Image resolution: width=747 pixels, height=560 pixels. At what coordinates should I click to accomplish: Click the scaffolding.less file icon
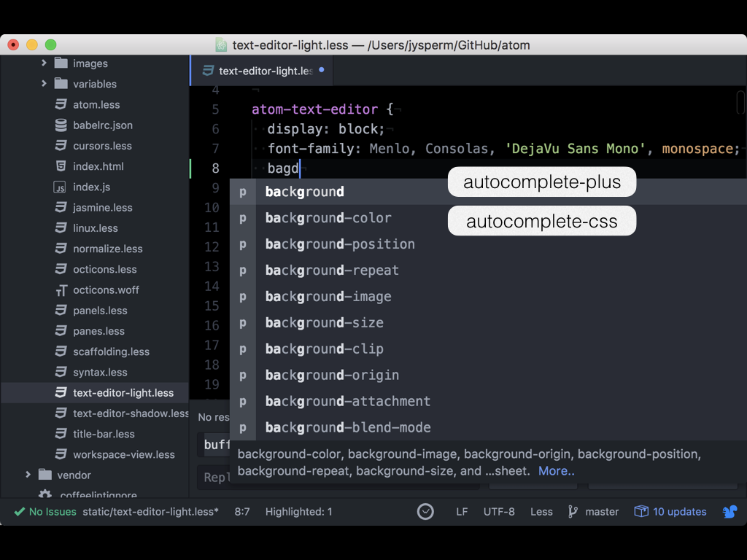tap(61, 351)
